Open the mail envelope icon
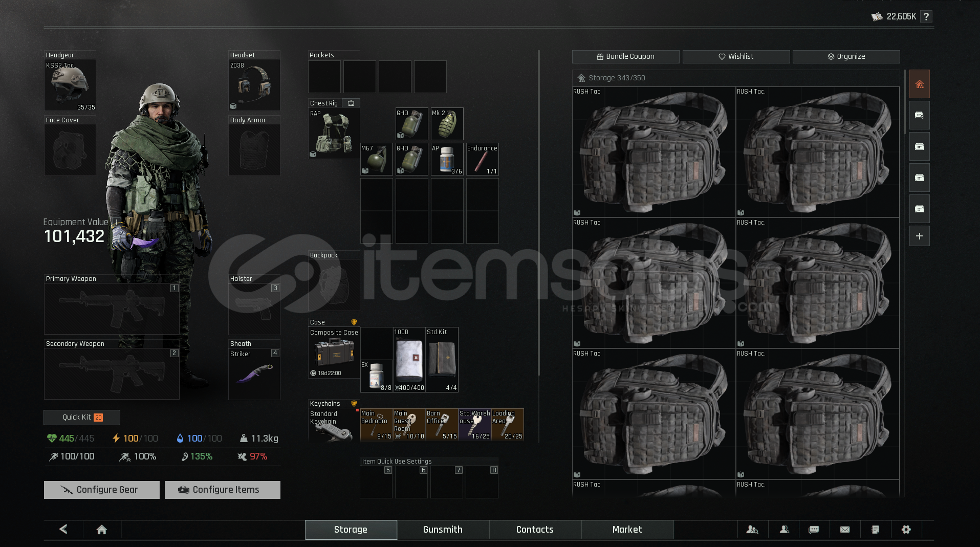This screenshot has width=980, height=547. (x=845, y=530)
